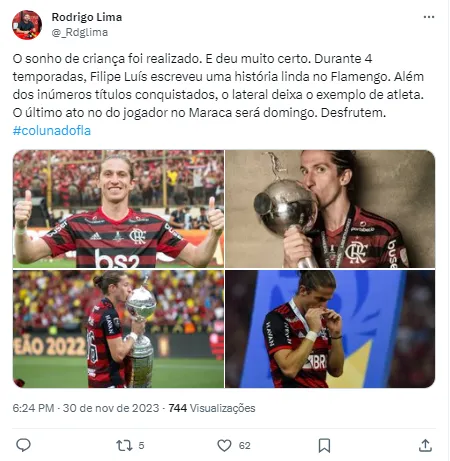The width and height of the screenshot is (450, 461).
Task: Click the share upload icon
Action: coord(425,445)
